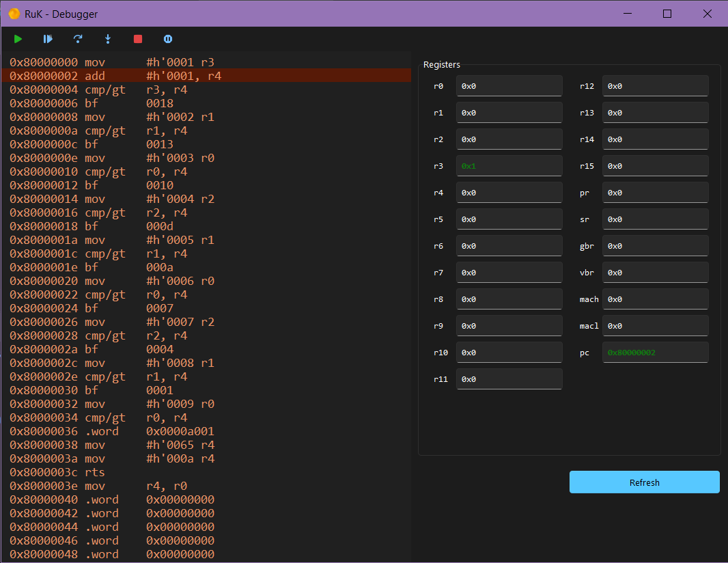
Task: Focus the r0 register value box
Action: point(509,86)
